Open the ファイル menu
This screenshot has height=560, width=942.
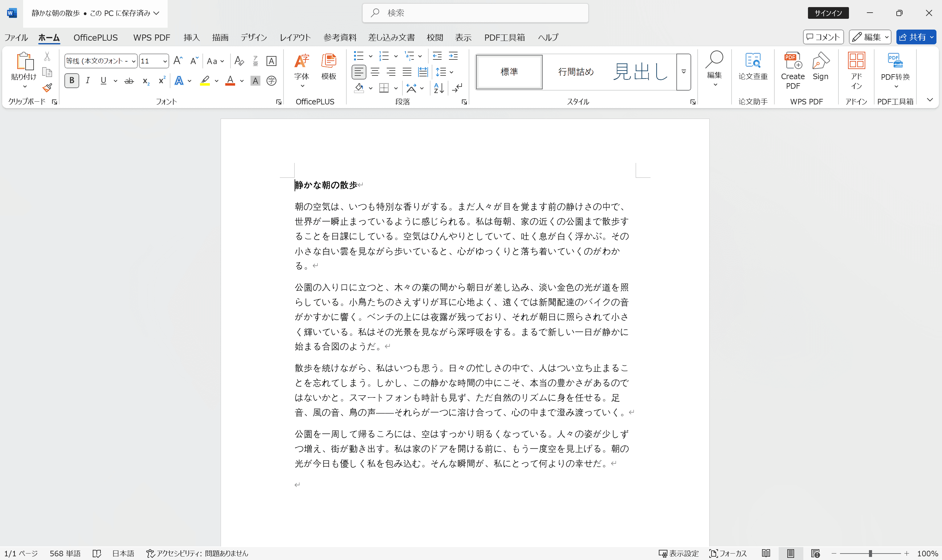(16, 37)
